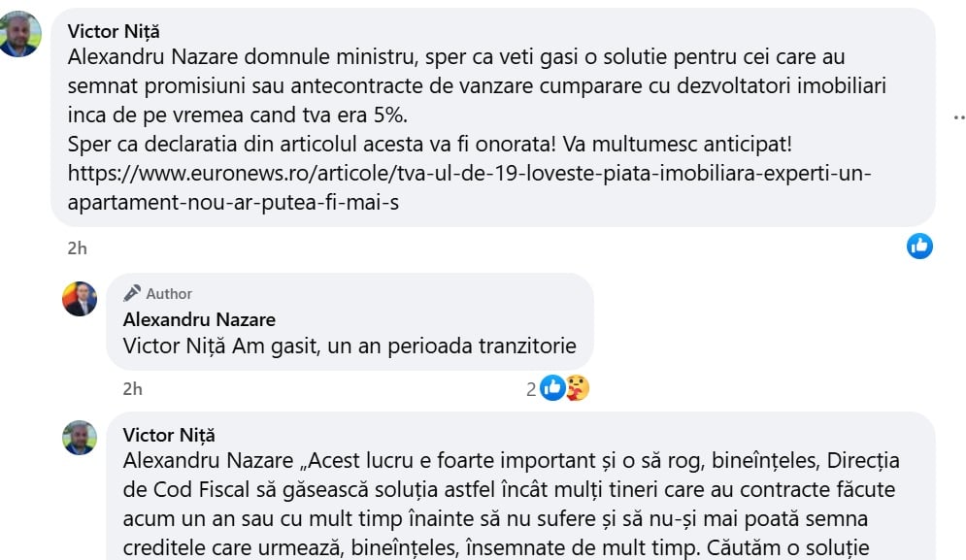The image size is (966, 560).
Task: Click the Author badge label
Action: pos(169,293)
